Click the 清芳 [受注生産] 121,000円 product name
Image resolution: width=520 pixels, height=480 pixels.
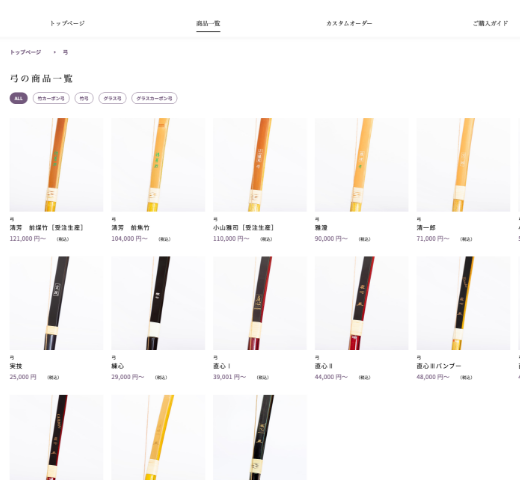point(46,228)
